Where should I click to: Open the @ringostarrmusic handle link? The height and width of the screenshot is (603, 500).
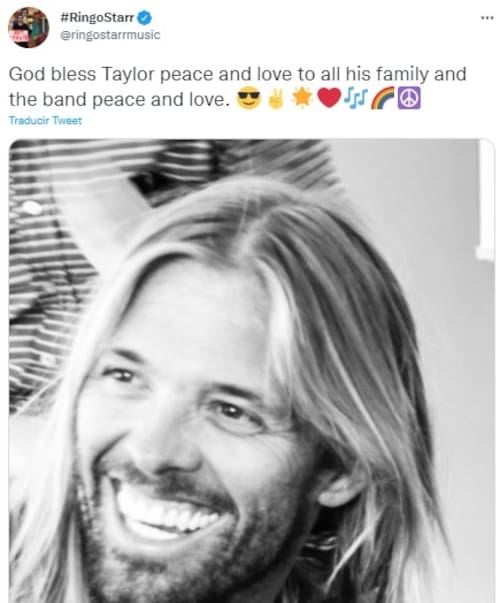point(110,35)
